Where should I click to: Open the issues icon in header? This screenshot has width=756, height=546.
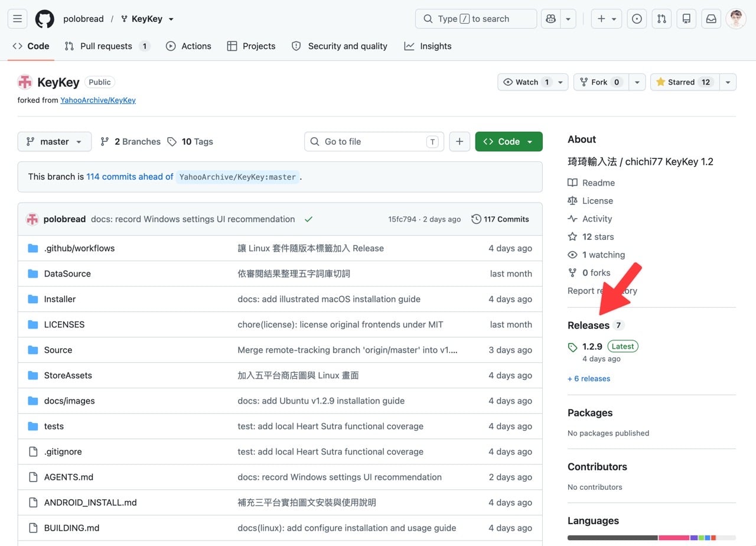(x=637, y=19)
